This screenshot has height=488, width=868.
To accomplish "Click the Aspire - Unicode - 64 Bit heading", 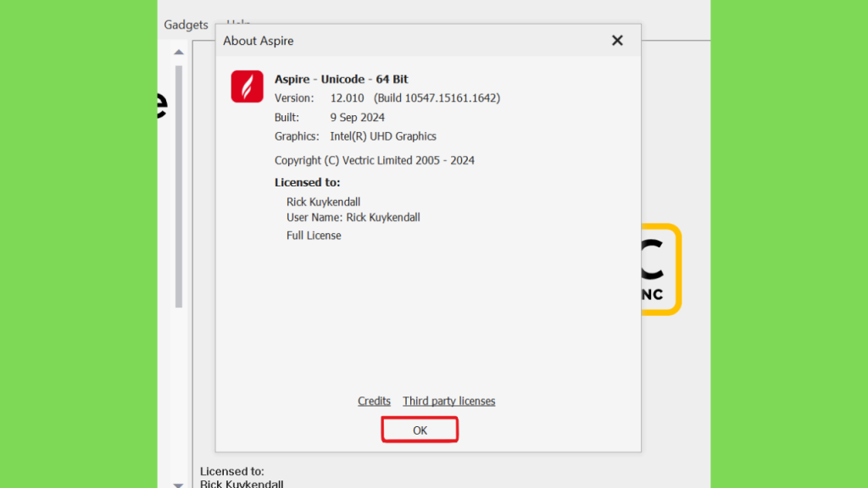I will [341, 79].
